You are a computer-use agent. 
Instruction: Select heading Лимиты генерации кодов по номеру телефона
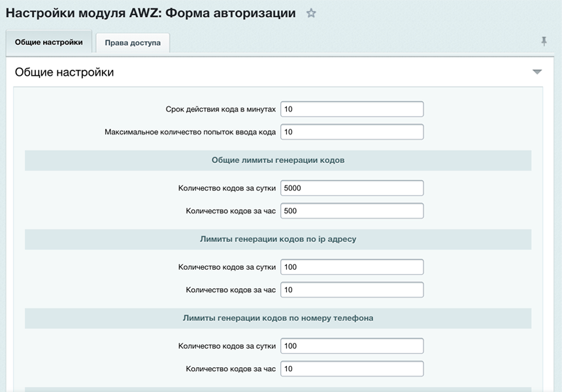coord(278,318)
